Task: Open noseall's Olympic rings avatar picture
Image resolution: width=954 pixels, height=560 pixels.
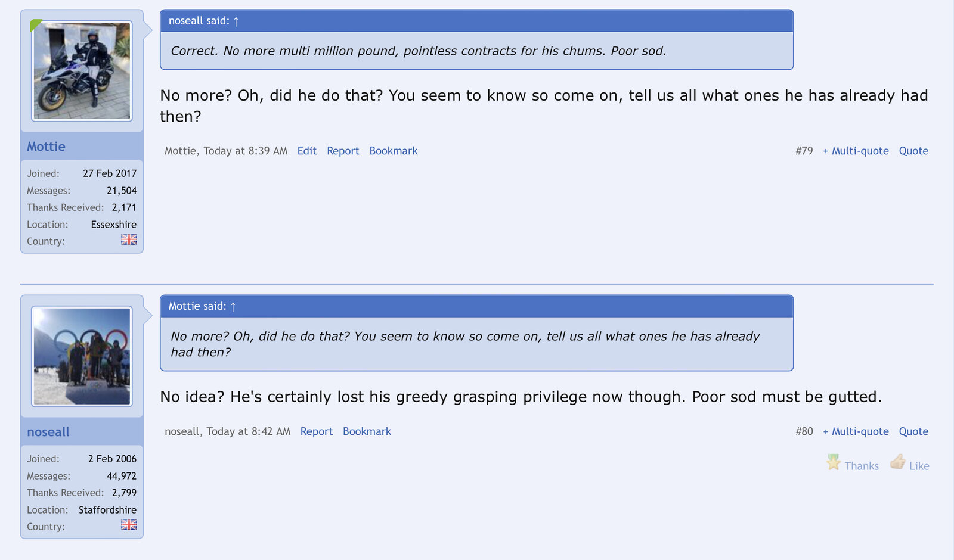Action: 82,356
